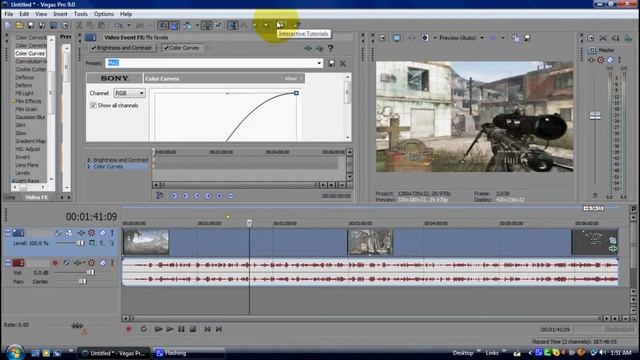Viewport: 640px width, 360px height.
Task: Click audio track 2 Track FX icon
Action: click(77, 263)
